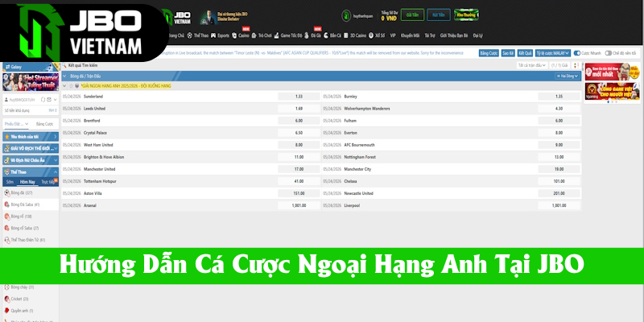Click the Đá Gà rooster icon

[x=307, y=35]
